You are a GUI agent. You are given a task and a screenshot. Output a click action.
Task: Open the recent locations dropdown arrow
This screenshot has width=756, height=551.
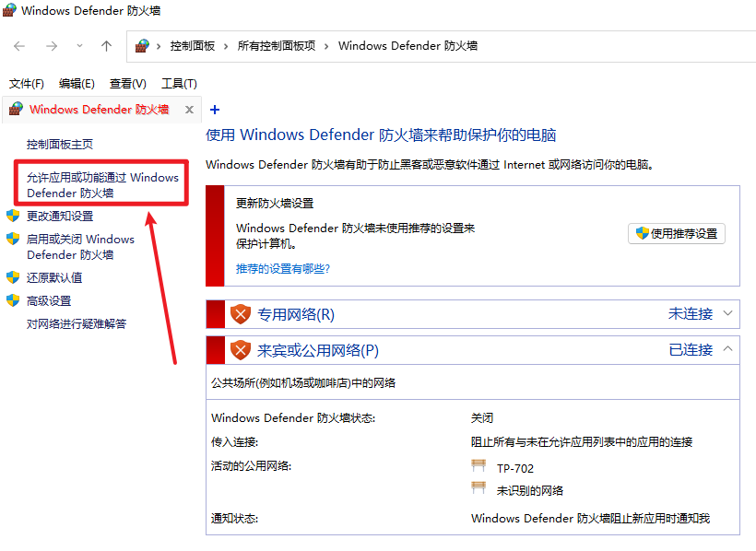click(x=79, y=46)
